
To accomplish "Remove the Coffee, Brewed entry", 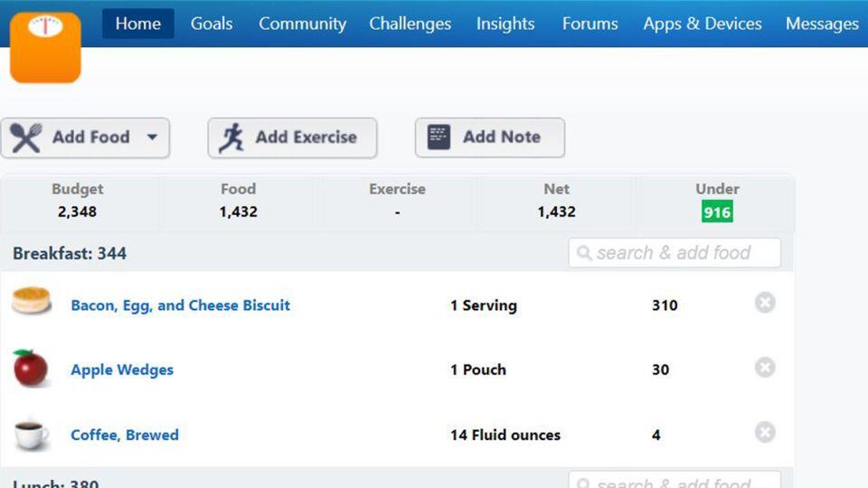I will pos(765,433).
